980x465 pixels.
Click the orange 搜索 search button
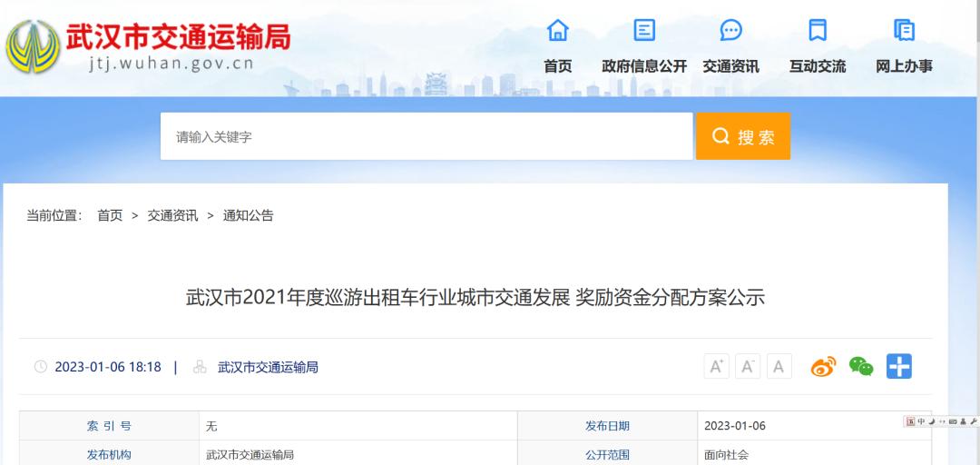pos(743,136)
